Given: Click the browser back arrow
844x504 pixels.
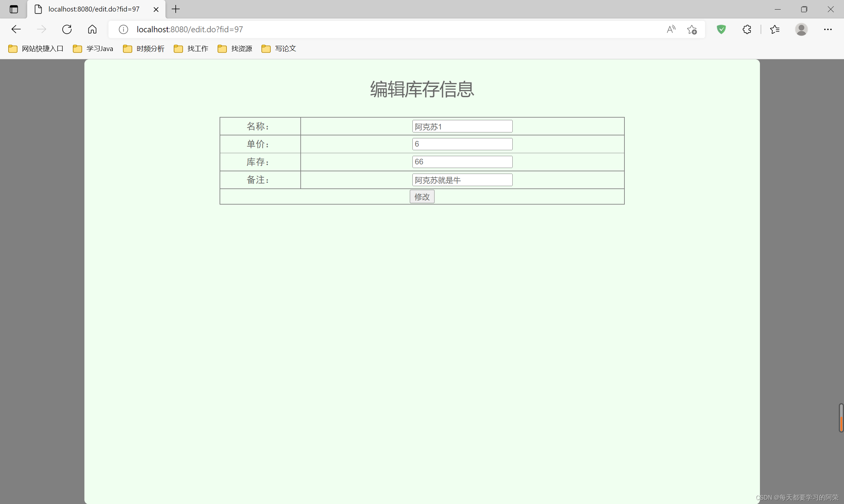Looking at the screenshot, I should click(16, 29).
